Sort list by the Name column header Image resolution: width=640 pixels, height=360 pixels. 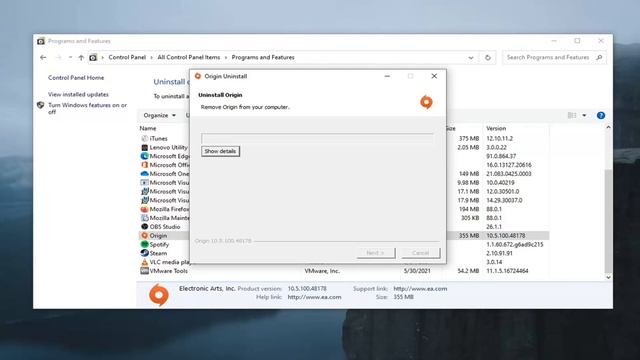(148, 128)
